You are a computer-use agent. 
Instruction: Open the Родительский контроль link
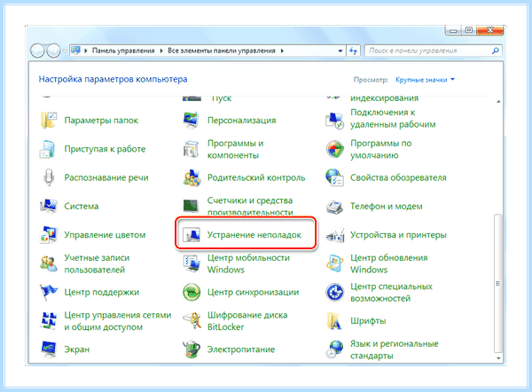pos(256,177)
